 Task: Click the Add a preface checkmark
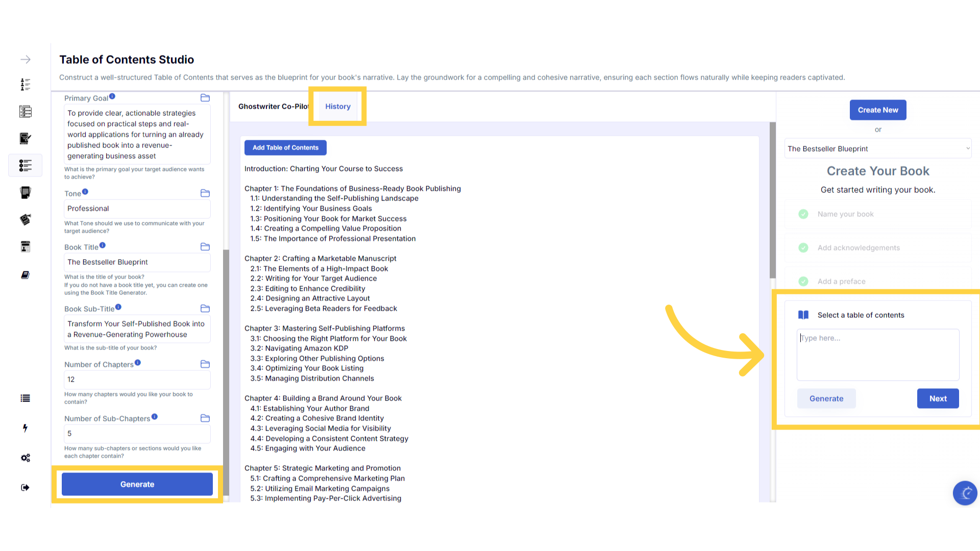tap(803, 282)
